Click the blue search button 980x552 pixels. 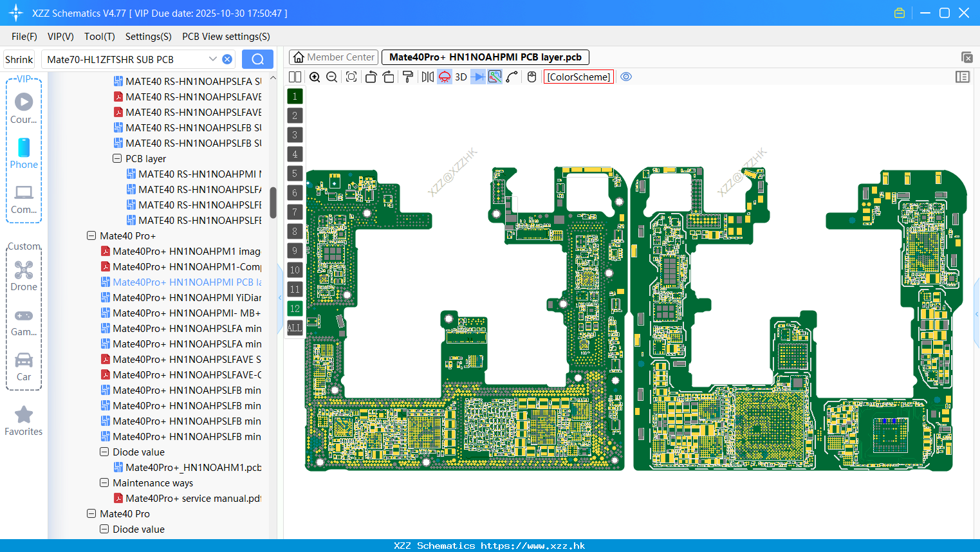[257, 59]
